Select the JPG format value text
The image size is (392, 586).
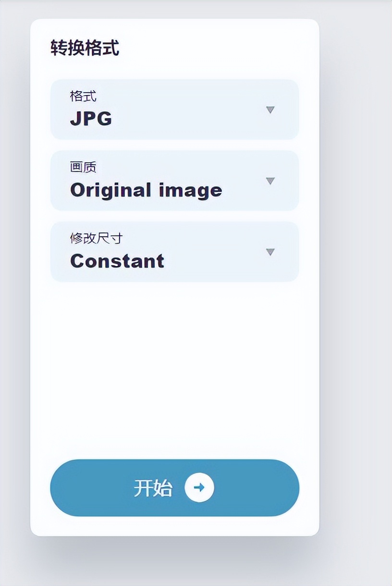point(91,119)
